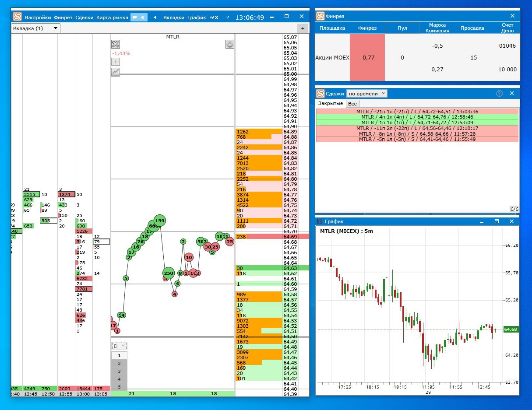Image resolution: width=532 pixels, height=410 pixels.
Task: Click the Сделки window logo icon
Action: tap(320, 93)
